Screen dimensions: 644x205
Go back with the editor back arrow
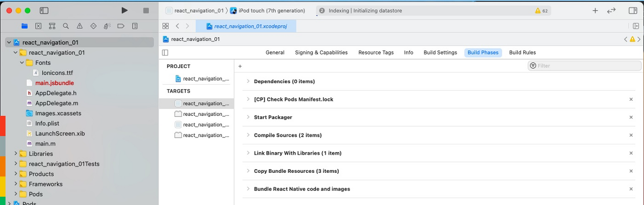pyautogui.click(x=178, y=26)
